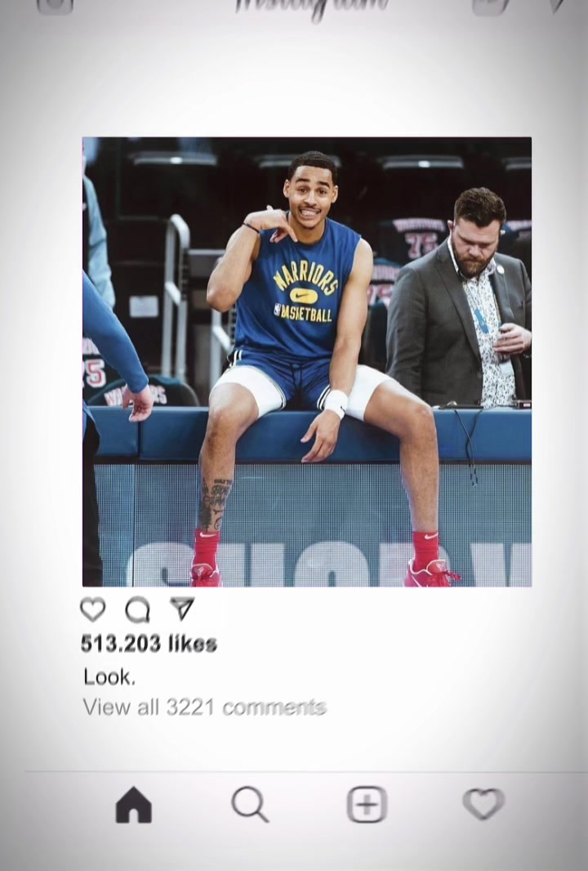Image resolution: width=588 pixels, height=871 pixels.
Task: Go to the Home feed tab
Action: point(133,804)
